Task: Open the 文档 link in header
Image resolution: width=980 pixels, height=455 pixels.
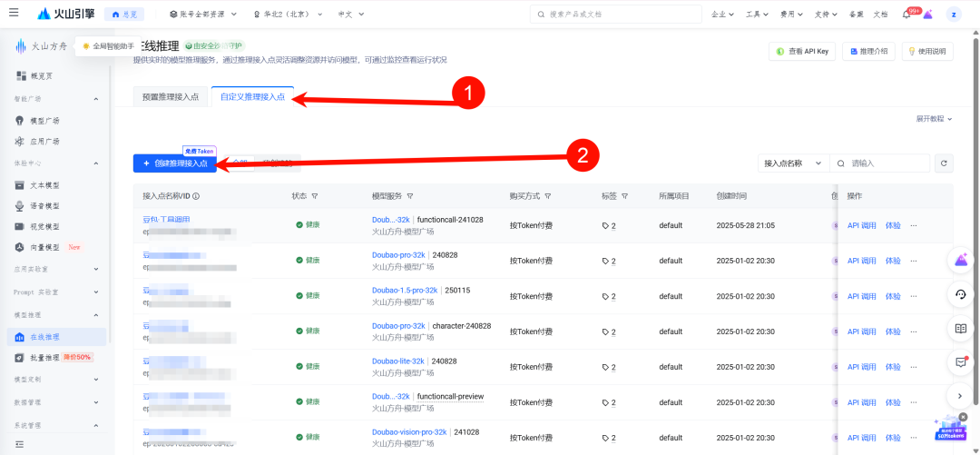Action: [x=880, y=14]
